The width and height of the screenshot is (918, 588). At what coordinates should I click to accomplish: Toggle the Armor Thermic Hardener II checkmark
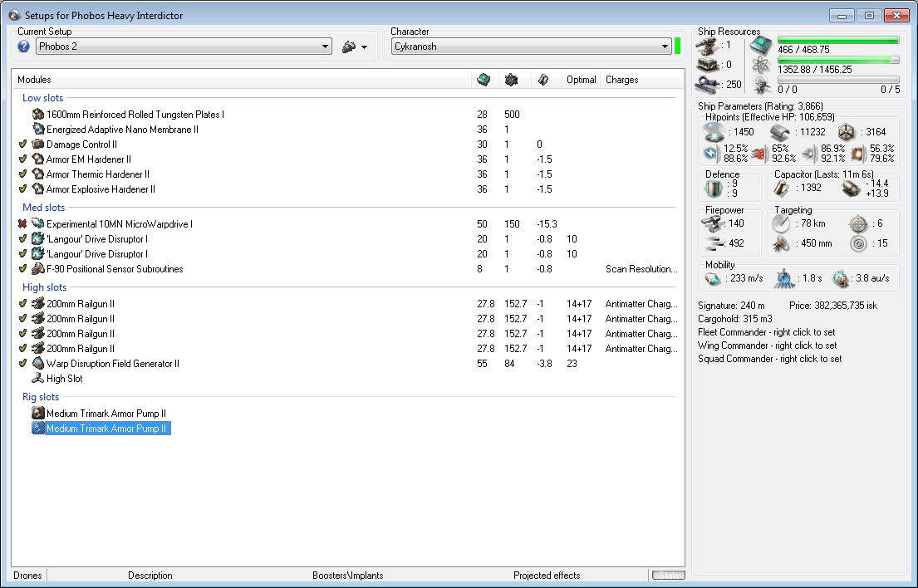[22, 174]
